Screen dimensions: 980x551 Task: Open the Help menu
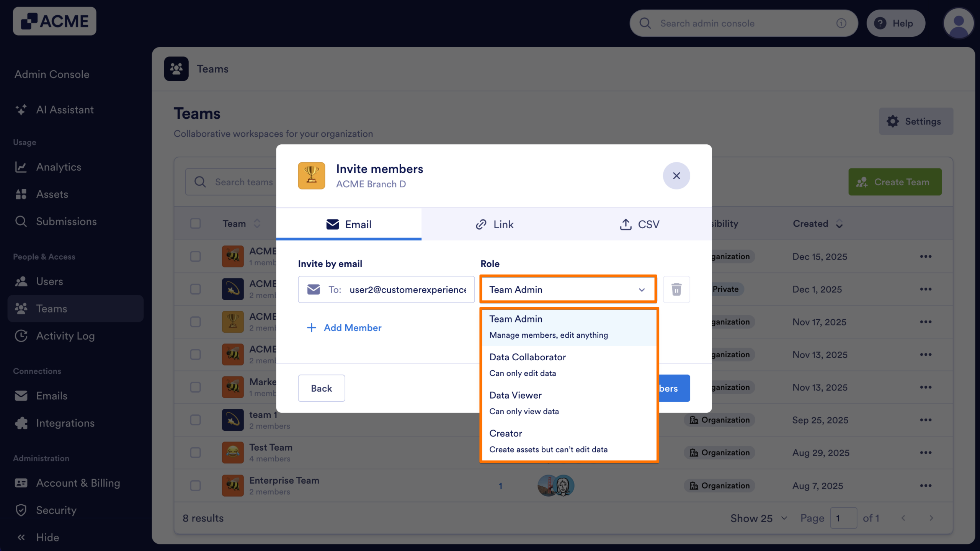[896, 23]
